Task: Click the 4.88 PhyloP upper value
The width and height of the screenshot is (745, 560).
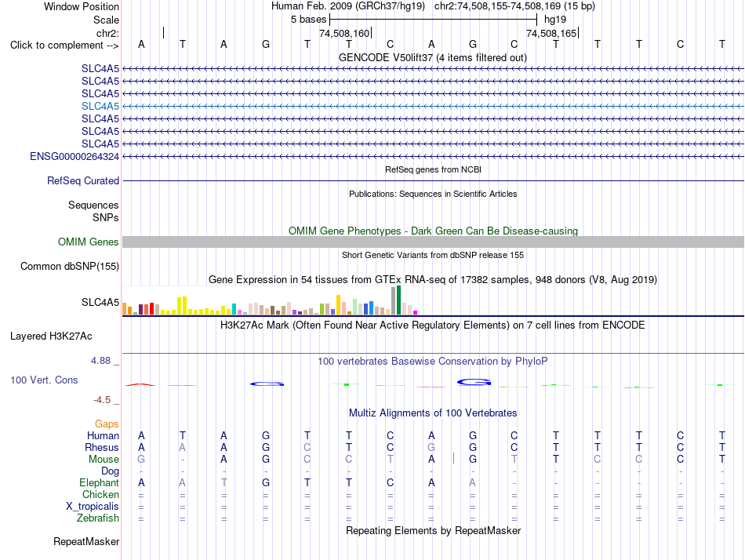Action: (100, 361)
